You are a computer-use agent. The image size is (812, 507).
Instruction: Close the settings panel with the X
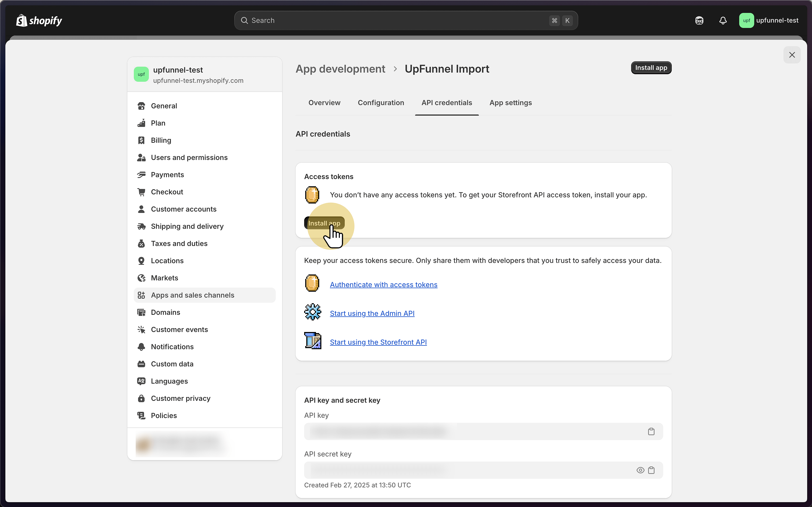792,55
